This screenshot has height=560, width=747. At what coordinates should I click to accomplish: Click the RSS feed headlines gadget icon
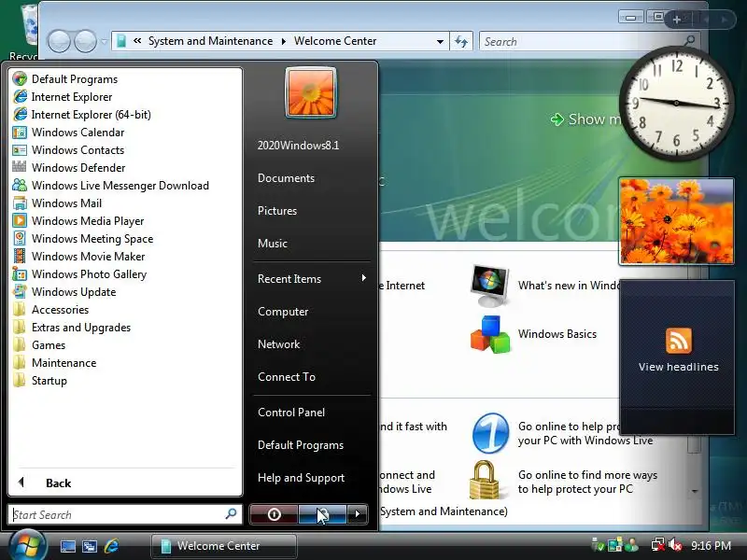pos(679,341)
